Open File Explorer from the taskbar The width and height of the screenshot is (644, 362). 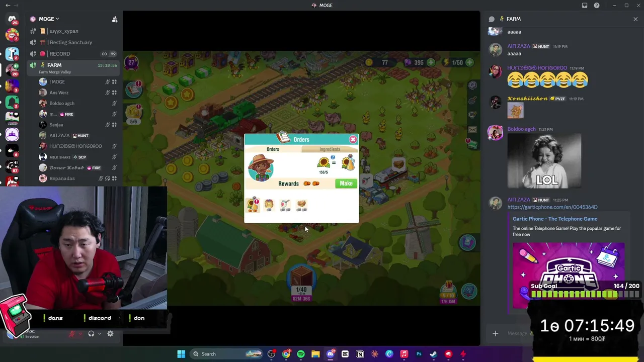click(315, 354)
